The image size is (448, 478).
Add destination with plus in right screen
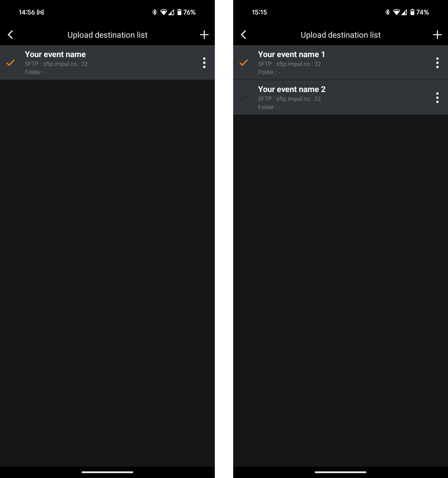tap(437, 35)
